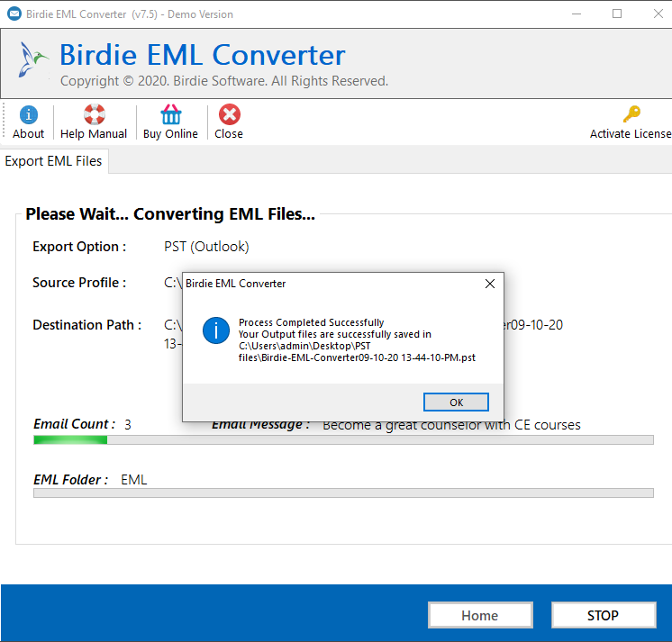The width and height of the screenshot is (672, 642).
Task: Close the main window with title bar X
Action: [x=658, y=14]
